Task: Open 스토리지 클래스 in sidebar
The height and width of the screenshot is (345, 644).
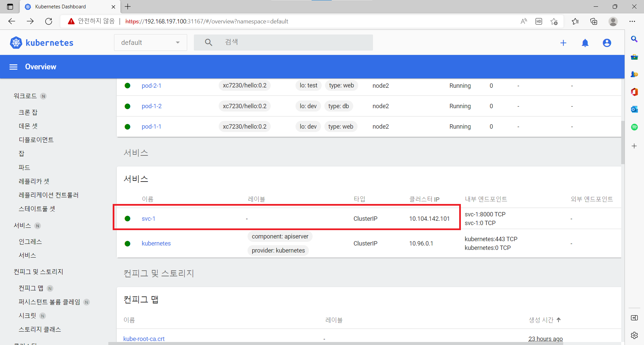Action: (x=40, y=329)
